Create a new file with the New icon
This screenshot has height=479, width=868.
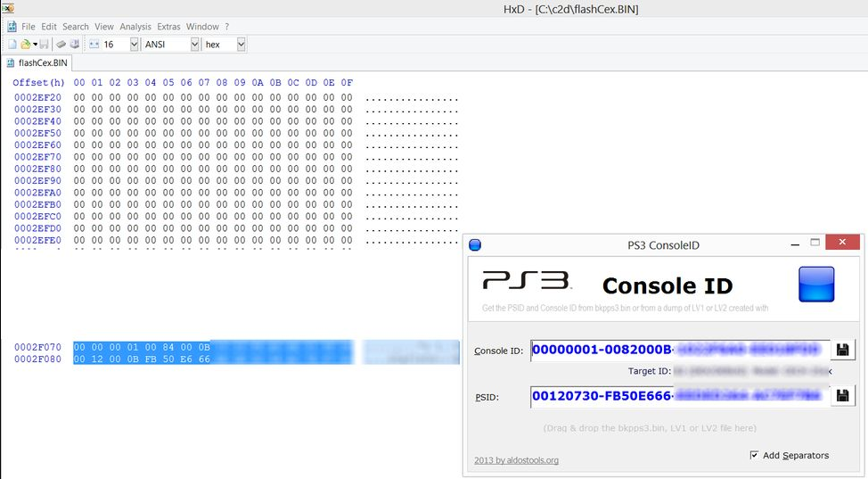(x=12, y=45)
